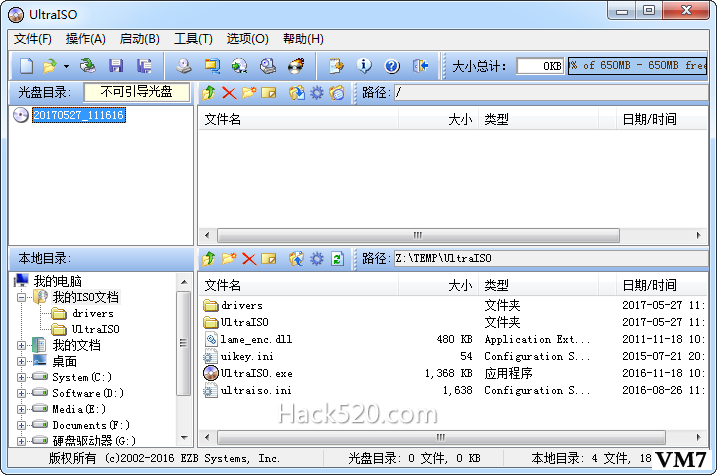This screenshot has height=475, width=717.
Task: Click gear icon in local directory toolbar
Action: [x=317, y=259]
